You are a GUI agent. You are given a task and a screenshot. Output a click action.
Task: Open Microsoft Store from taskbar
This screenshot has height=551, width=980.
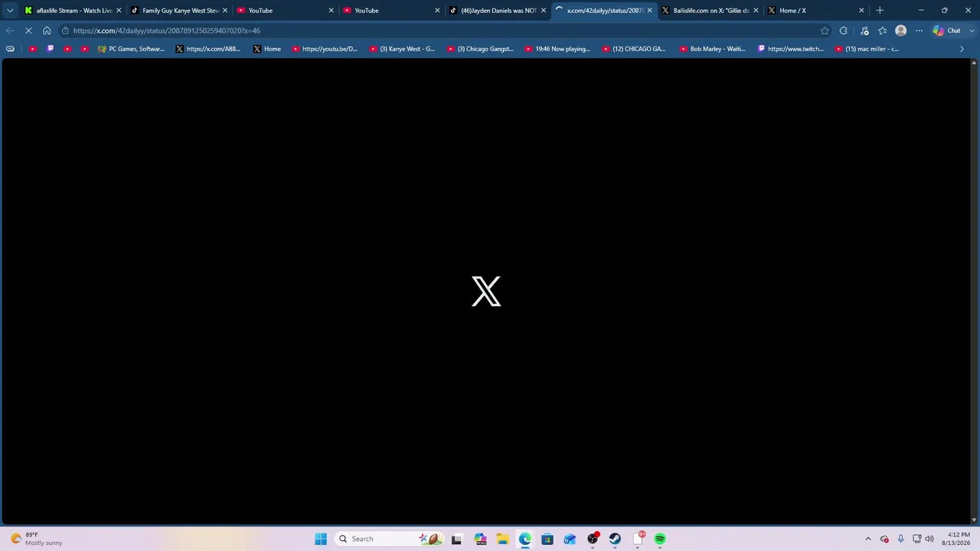[547, 539]
